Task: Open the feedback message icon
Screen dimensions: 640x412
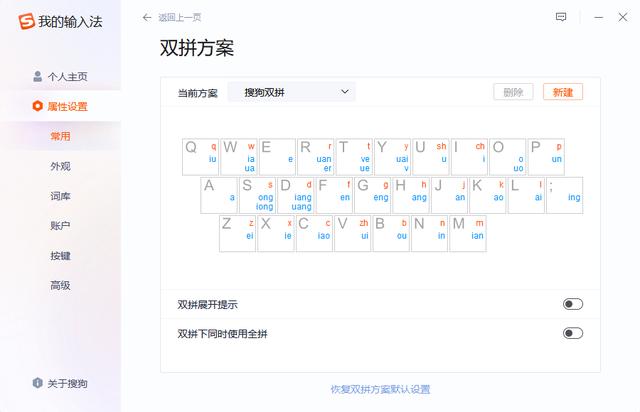Action: tap(561, 17)
